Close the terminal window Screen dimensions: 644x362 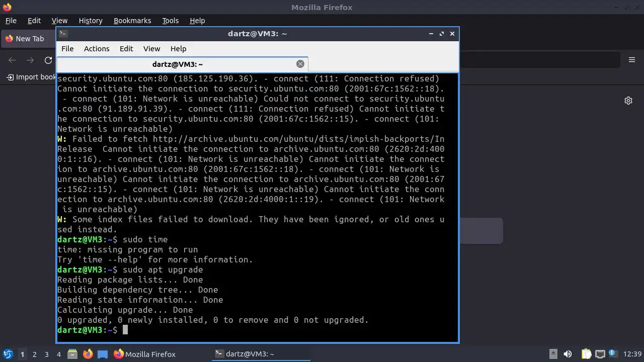point(452,34)
